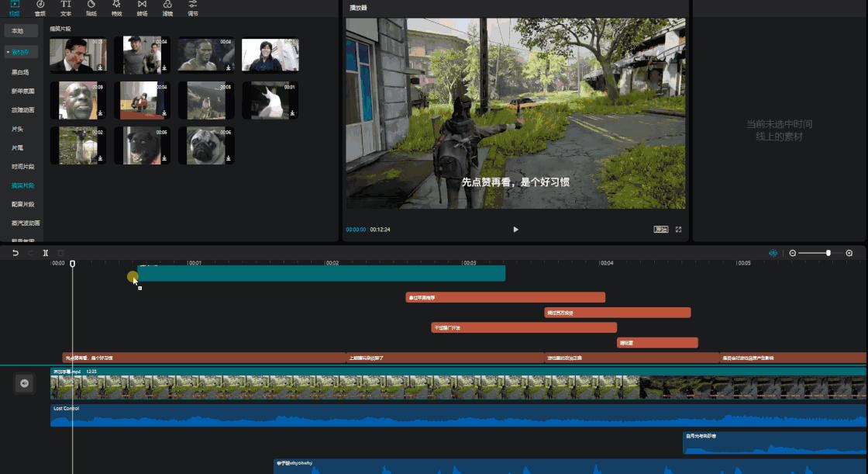Click the playhead marker on the ruler

tap(73, 264)
